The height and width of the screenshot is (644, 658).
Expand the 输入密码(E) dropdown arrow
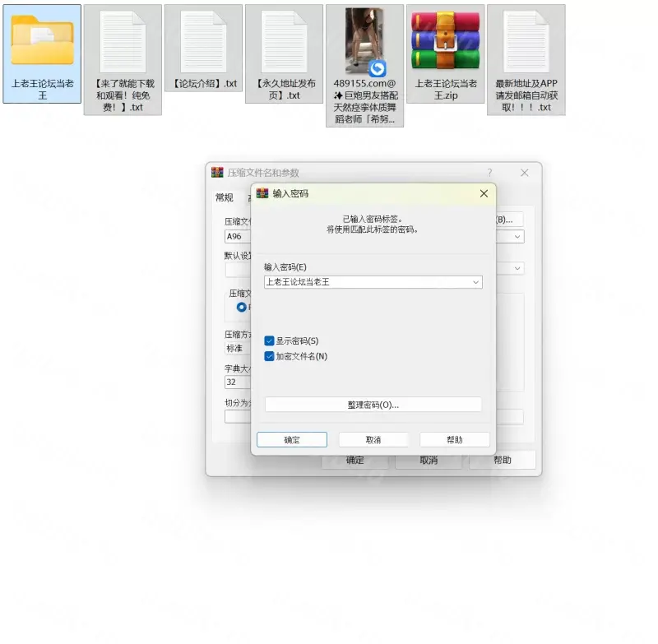[475, 282]
